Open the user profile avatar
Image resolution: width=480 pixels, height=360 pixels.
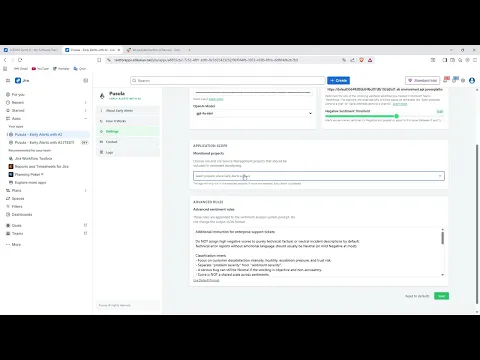[472, 81]
